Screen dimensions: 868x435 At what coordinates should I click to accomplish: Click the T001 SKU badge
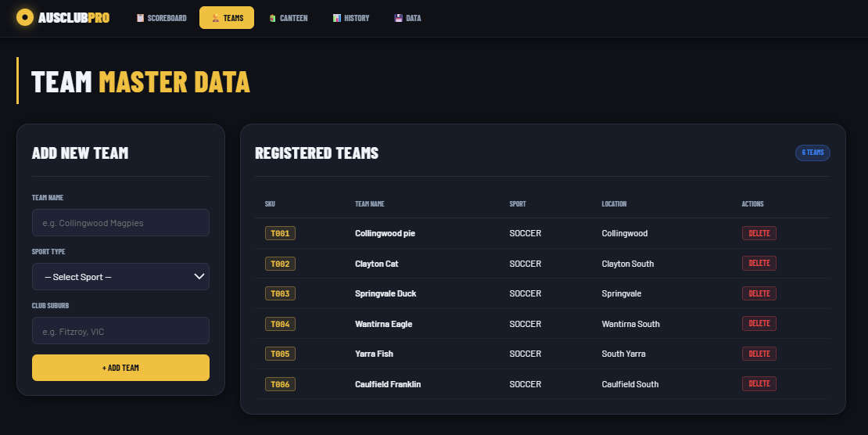click(280, 233)
